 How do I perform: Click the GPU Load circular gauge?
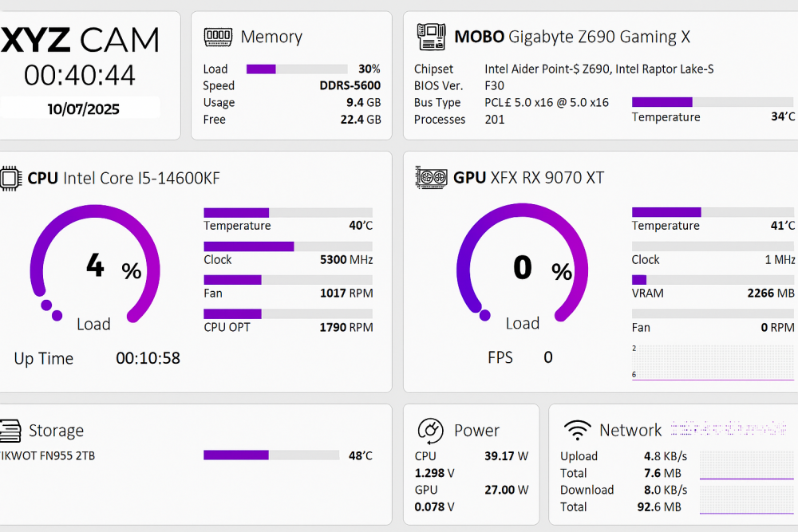tap(522, 263)
